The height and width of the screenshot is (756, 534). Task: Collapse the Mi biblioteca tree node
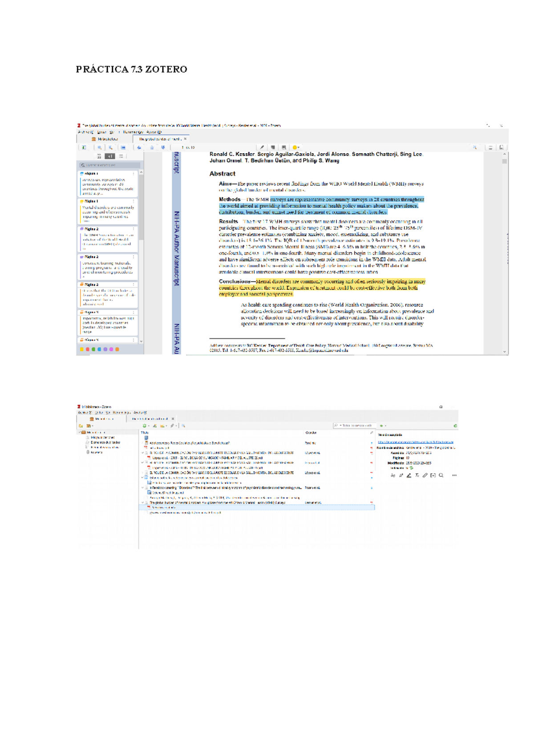pyautogui.click(x=80, y=432)
